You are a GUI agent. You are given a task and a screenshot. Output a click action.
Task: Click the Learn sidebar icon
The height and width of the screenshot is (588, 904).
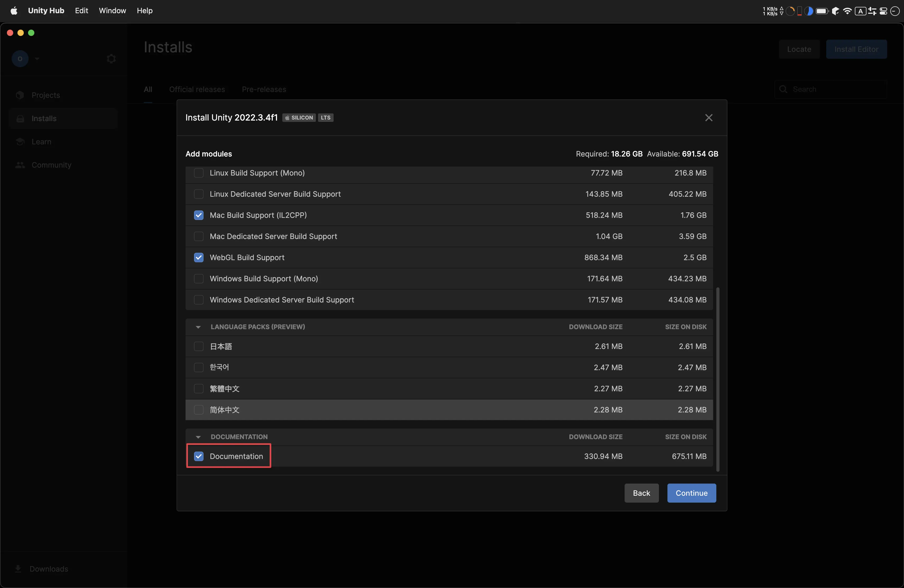coord(20,142)
